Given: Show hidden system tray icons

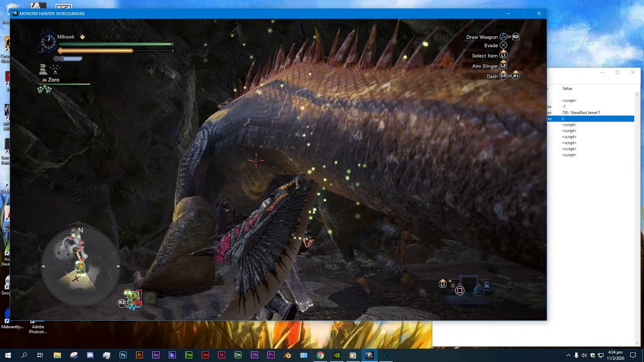Looking at the screenshot, I should (568, 355).
